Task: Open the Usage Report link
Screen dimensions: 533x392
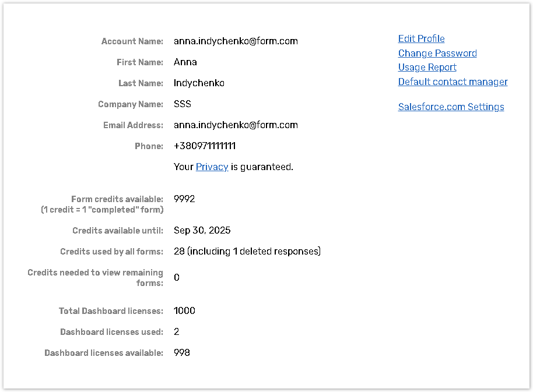Action: coord(427,68)
